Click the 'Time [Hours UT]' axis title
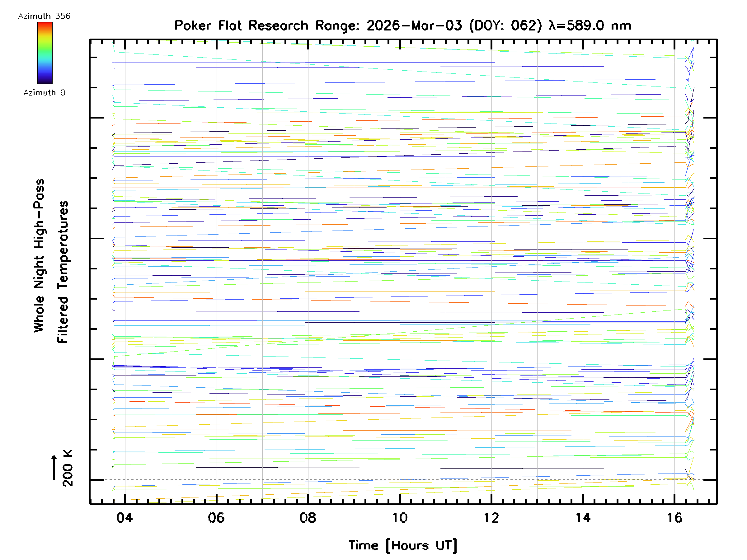747x560 pixels. (x=402, y=545)
